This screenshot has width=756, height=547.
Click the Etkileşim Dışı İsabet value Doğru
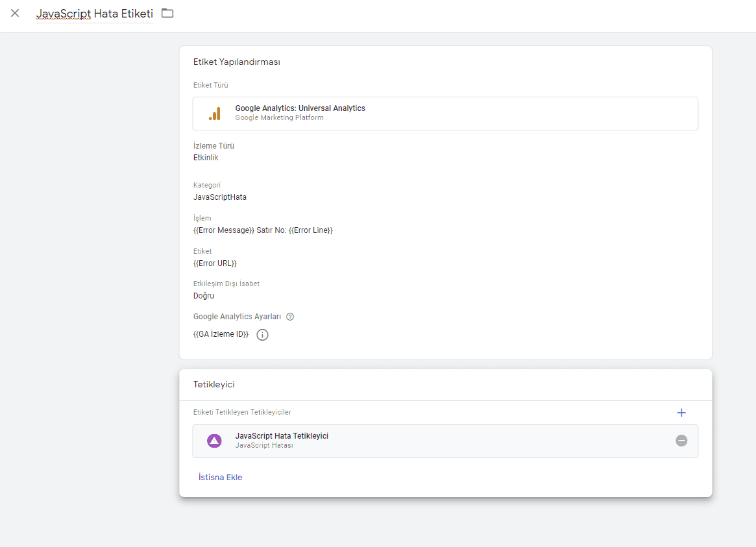(204, 296)
